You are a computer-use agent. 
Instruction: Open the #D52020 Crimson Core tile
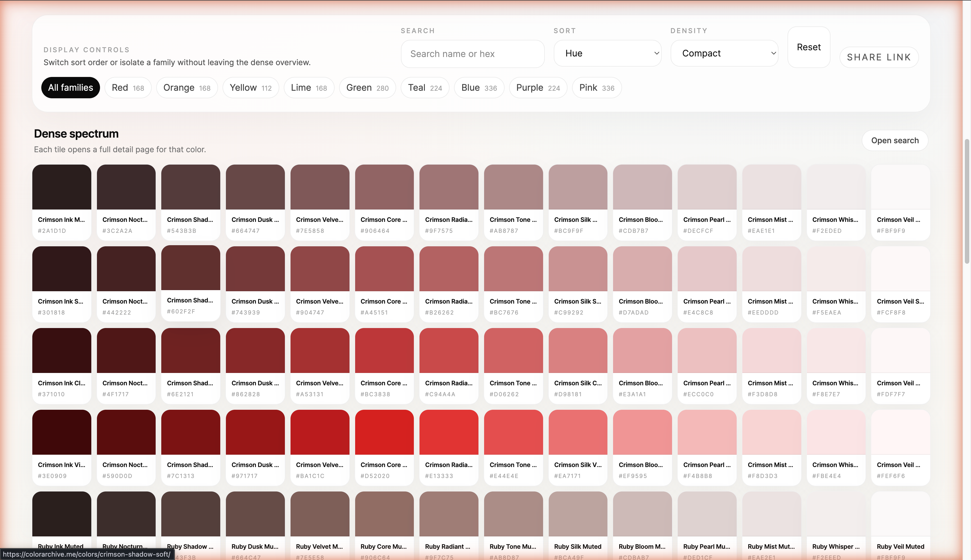click(384, 448)
